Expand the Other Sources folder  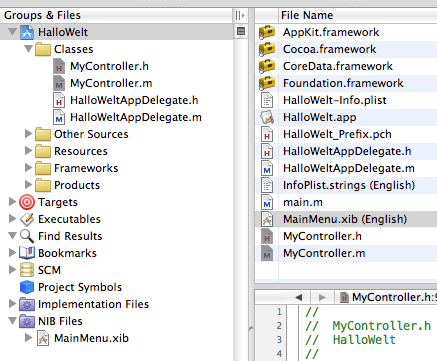(29, 134)
